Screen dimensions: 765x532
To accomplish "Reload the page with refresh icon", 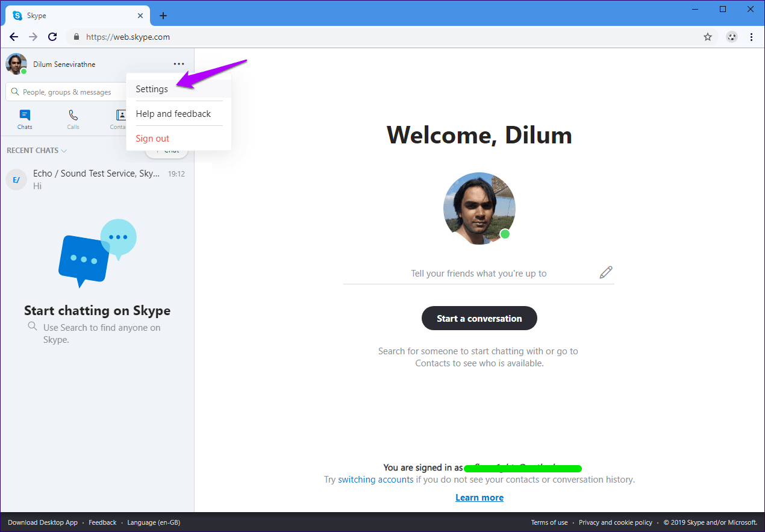I will 52,37.
